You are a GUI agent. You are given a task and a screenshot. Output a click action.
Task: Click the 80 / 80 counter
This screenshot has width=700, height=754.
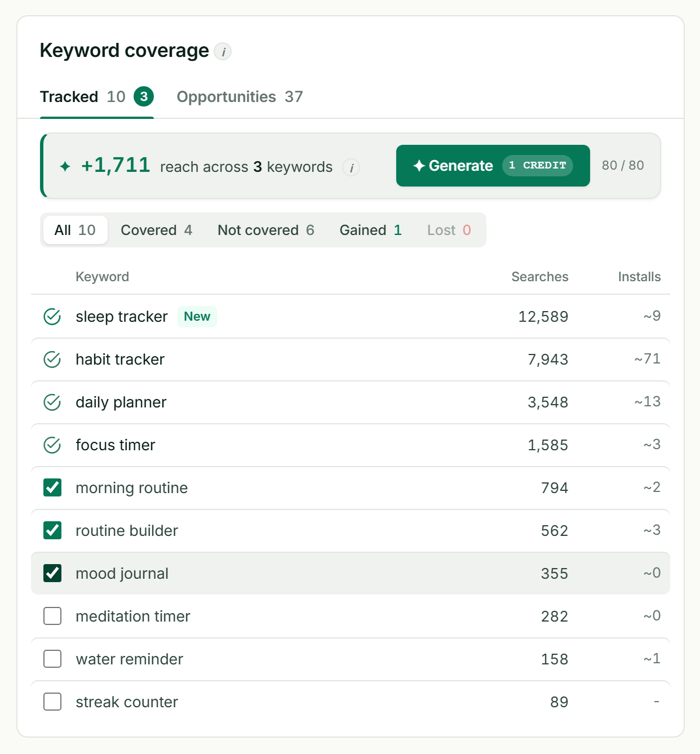tap(623, 165)
